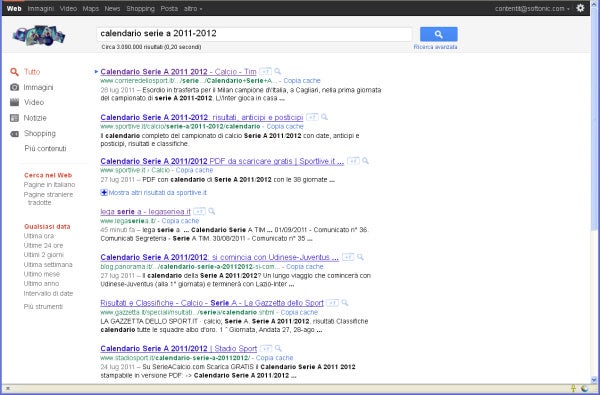This screenshot has width=600, height=395.
Task: Expand Più contenuti in sidebar
Action: (x=45, y=149)
